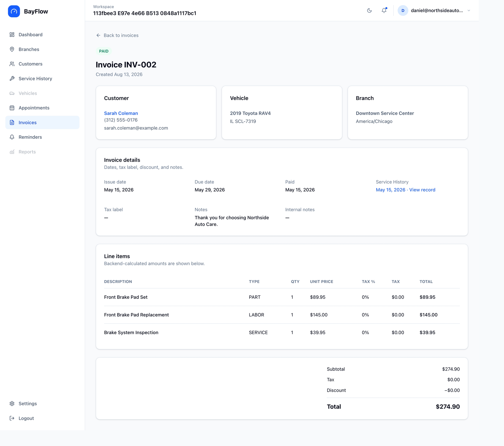Click the Front Brake Pad Replacement row description
This screenshot has width=504, height=446.
136,315
